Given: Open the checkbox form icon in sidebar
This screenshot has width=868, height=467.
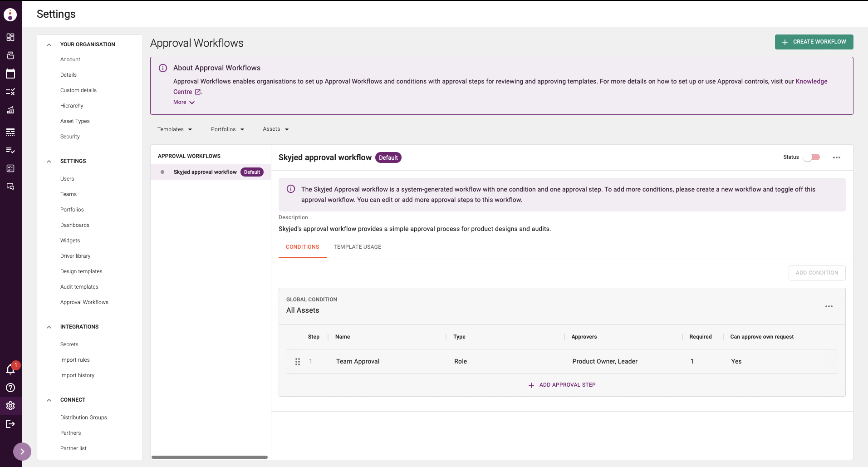Looking at the screenshot, I should pos(10,168).
